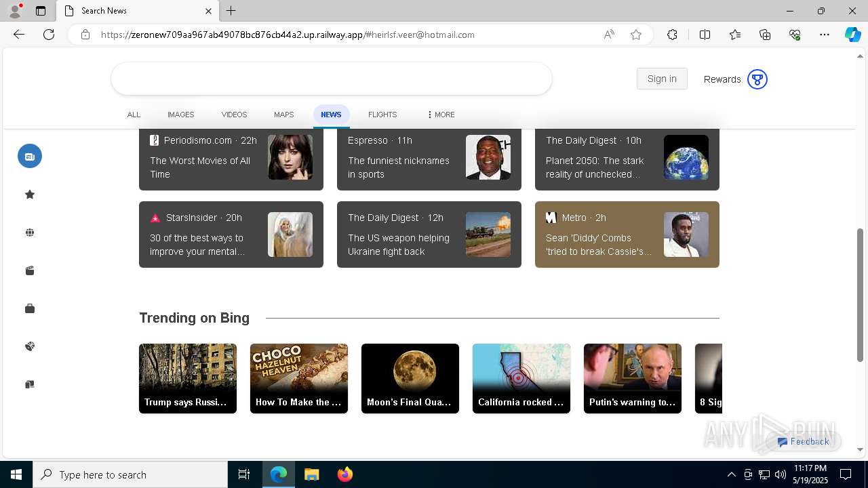The height and width of the screenshot is (488, 868).
Task: Open the Sean 'Diddy' Combs Metro article
Action: click(x=627, y=235)
